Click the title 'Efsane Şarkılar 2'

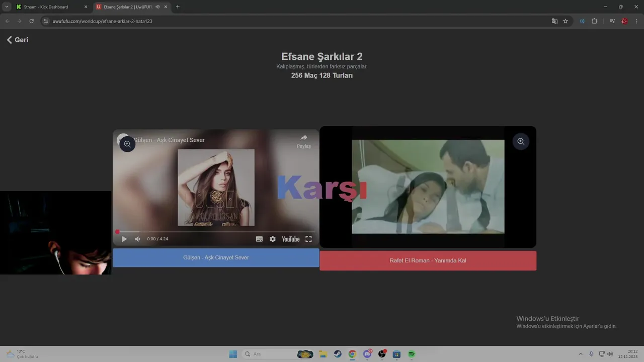pos(322,57)
